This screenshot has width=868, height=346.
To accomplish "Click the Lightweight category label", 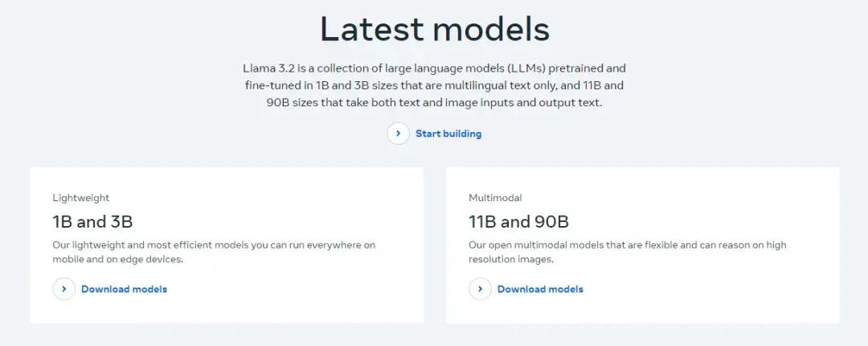I will 81,197.
